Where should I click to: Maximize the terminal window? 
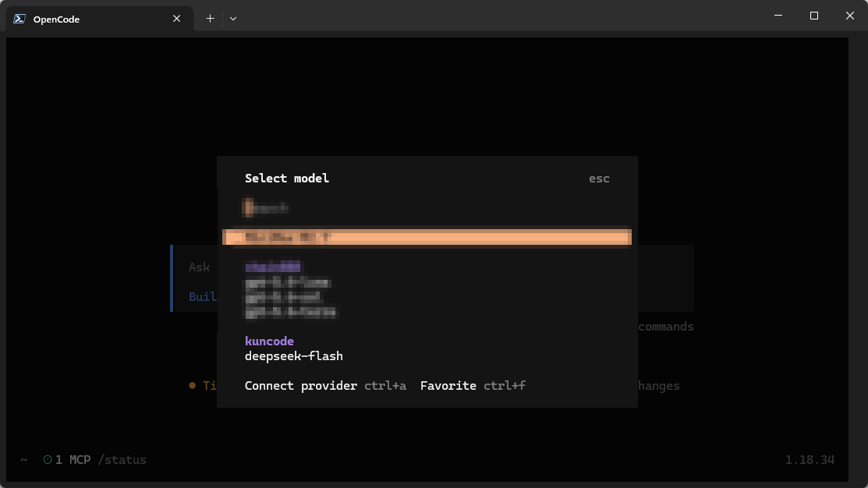click(x=813, y=16)
